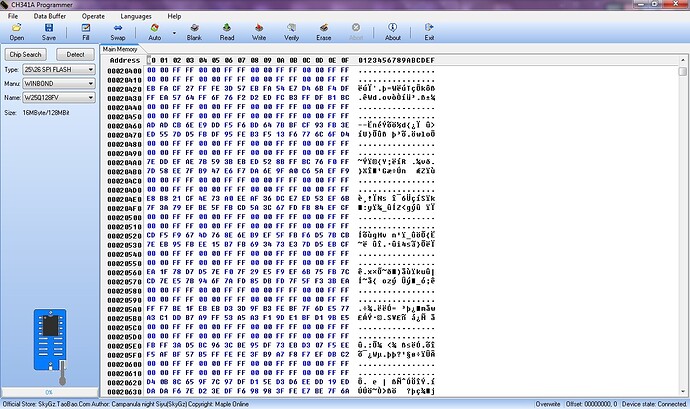Open the About dialog icon

click(x=393, y=30)
